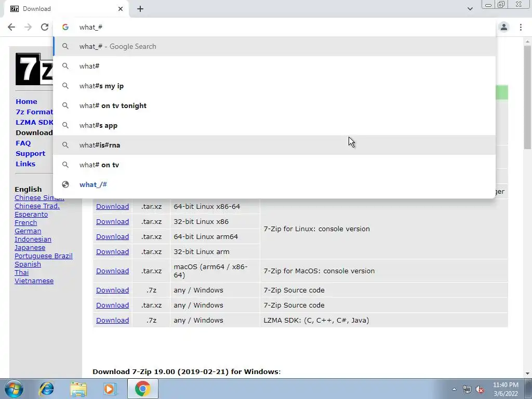Select the Download browser tab
This screenshot has width=532, height=399.
click(x=66, y=9)
